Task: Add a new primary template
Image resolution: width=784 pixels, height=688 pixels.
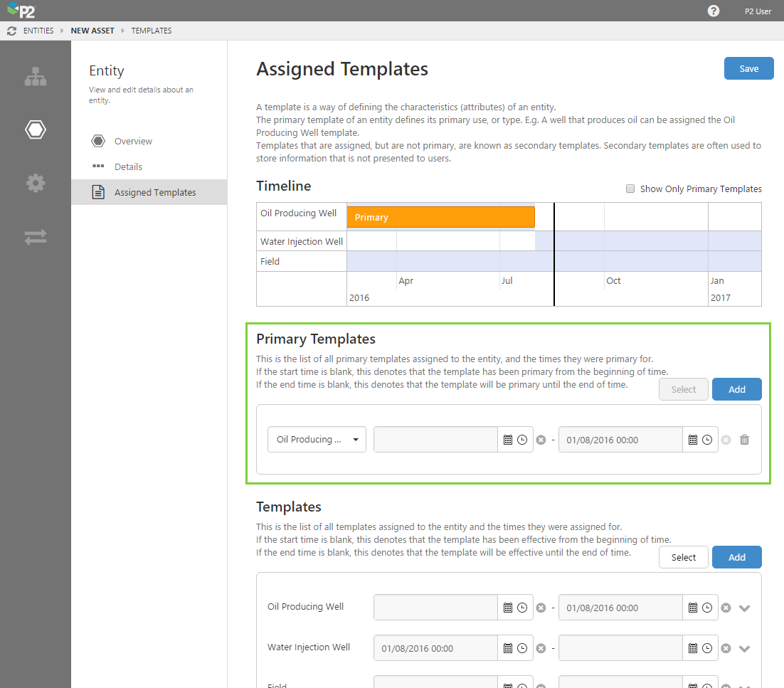Action: 736,389
